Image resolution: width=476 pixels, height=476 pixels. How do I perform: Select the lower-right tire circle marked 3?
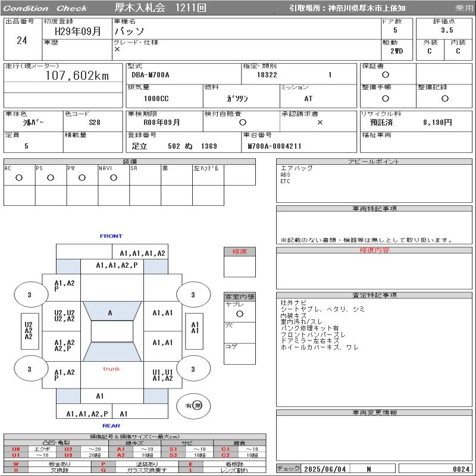(x=193, y=369)
